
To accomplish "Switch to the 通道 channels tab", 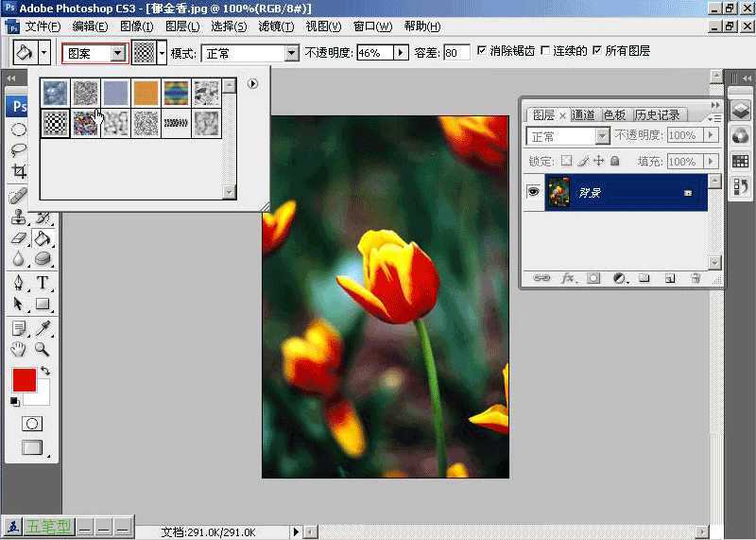I will click(584, 114).
